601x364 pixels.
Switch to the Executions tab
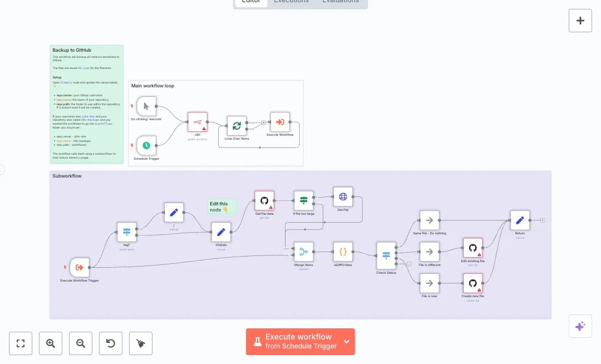click(291, 2)
